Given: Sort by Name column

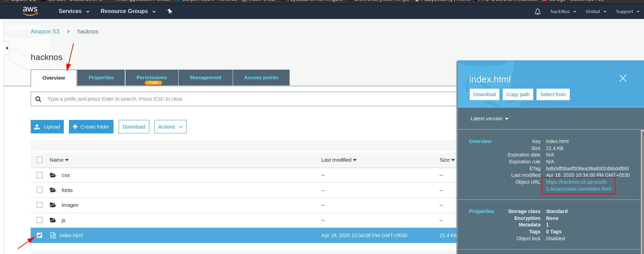Looking at the screenshot, I should (59, 160).
